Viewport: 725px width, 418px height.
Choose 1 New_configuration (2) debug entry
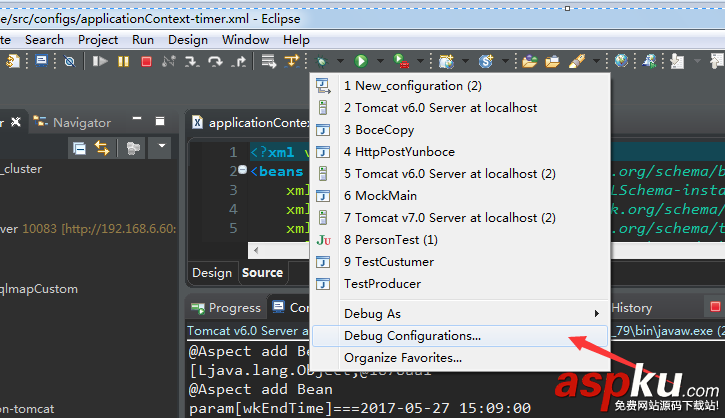pyautogui.click(x=460, y=86)
